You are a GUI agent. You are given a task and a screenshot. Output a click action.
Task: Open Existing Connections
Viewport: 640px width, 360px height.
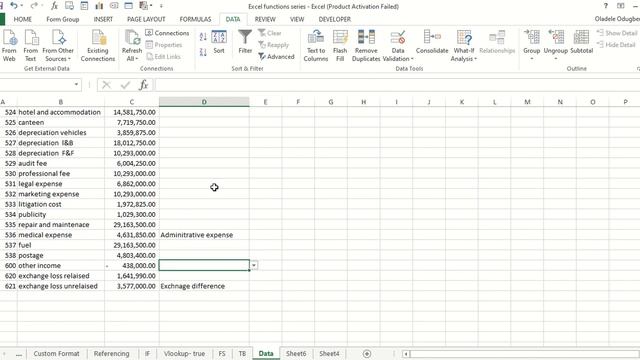point(98,46)
